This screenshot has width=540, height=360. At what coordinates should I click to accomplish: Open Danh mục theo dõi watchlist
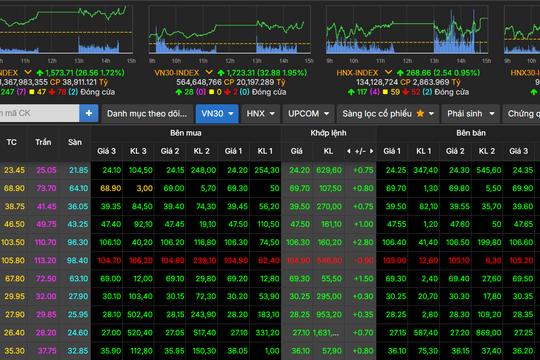point(147,113)
